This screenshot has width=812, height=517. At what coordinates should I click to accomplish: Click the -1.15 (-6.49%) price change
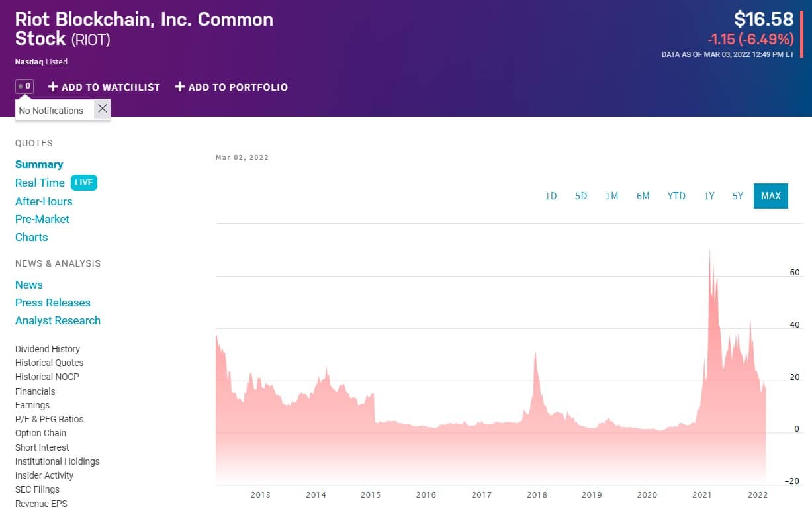750,39
